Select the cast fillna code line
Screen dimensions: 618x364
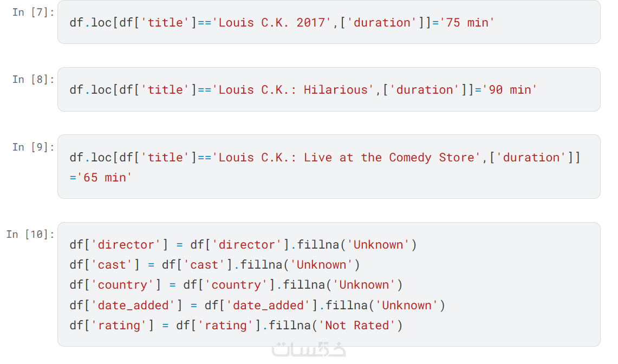214,265
